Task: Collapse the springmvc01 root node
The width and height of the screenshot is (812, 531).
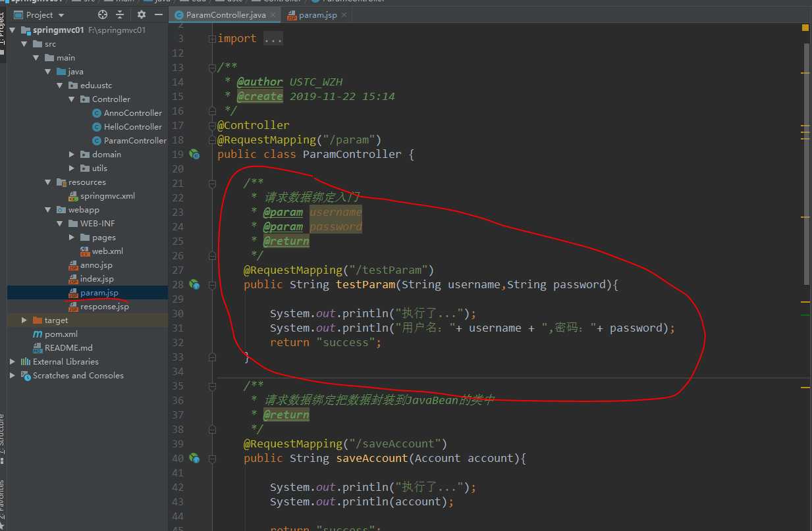Action: coord(13,30)
